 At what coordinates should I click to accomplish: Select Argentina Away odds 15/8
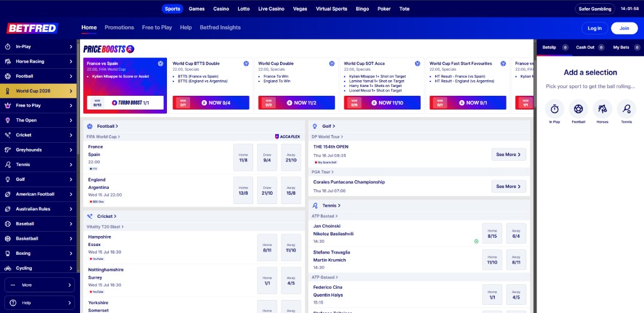point(291,190)
